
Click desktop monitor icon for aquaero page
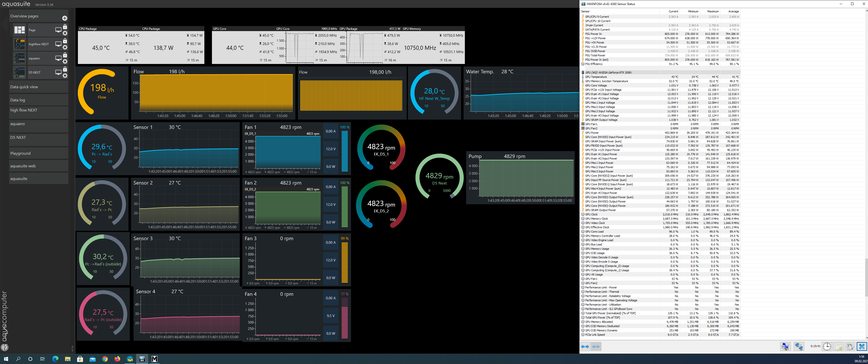[58, 58]
